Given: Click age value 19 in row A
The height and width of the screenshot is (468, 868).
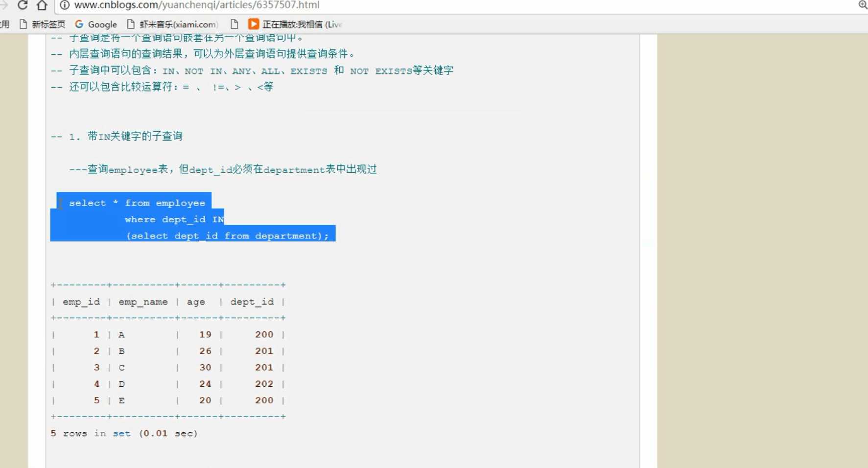Looking at the screenshot, I should click(205, 334).
